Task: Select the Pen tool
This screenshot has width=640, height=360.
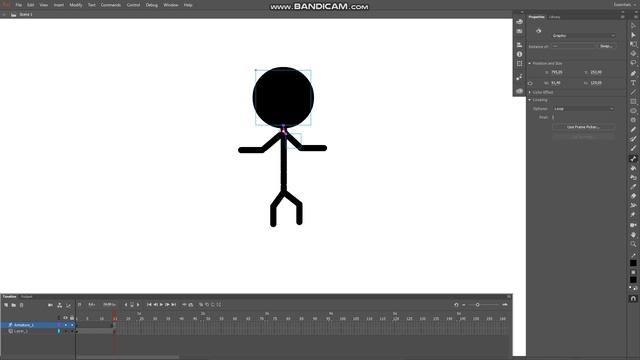Action: [x=633, y=73]
